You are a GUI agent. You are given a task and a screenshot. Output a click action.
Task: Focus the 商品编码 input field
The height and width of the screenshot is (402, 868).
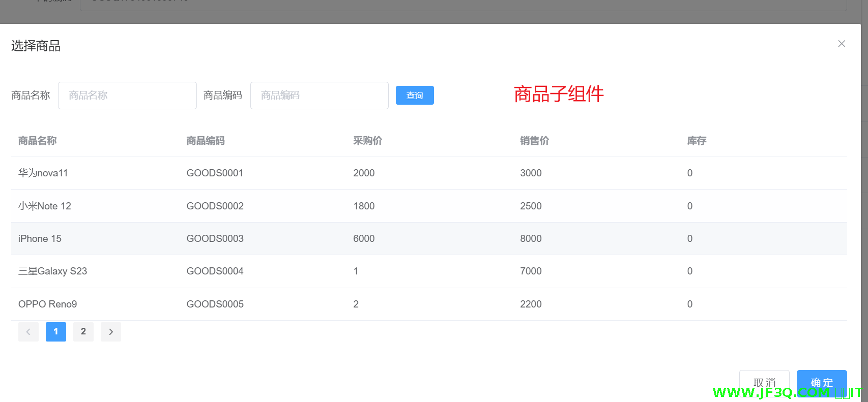319,96
